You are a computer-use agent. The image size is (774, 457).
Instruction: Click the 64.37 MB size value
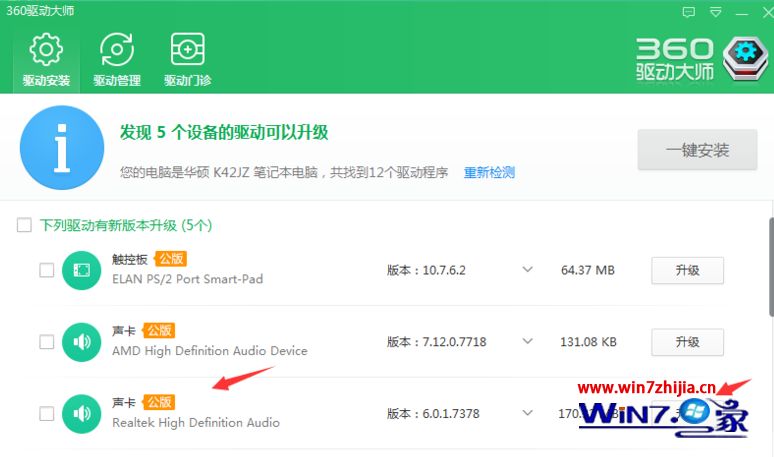tap(588, 270)
